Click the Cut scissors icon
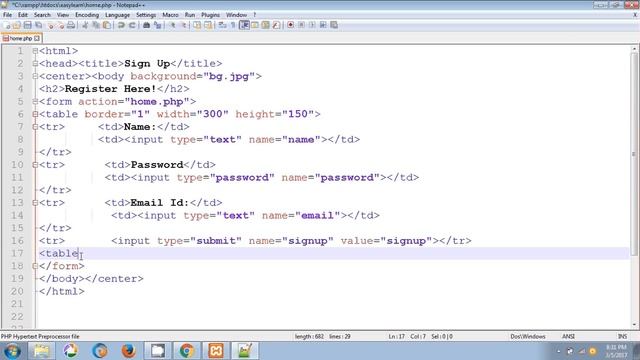Viewport: 640px width, 360px height. click(x=85, y=25)
